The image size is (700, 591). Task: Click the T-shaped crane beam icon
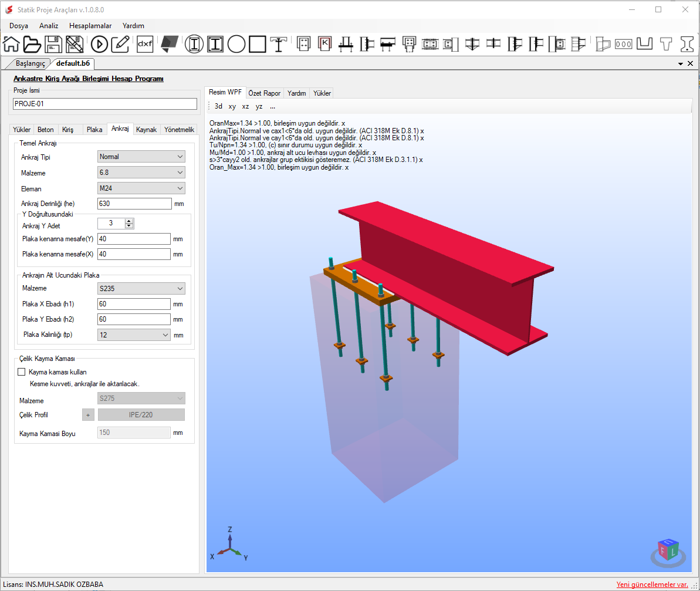pyautogui.click(x=279, y=44)
